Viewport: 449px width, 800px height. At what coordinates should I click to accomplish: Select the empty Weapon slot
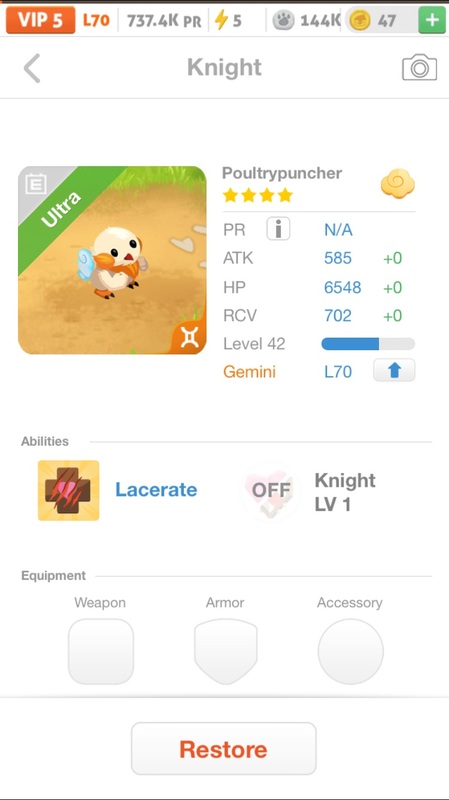coord(101,652)
